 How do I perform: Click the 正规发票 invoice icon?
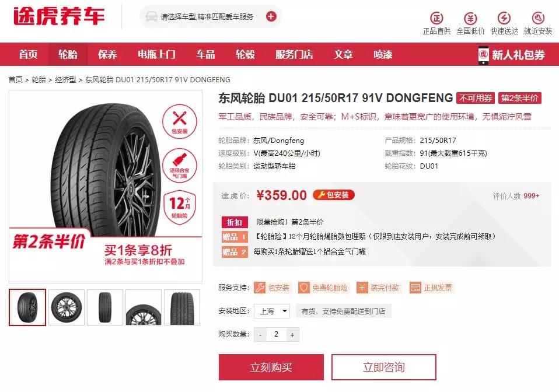pyautogui.click(x=415, y=288)
